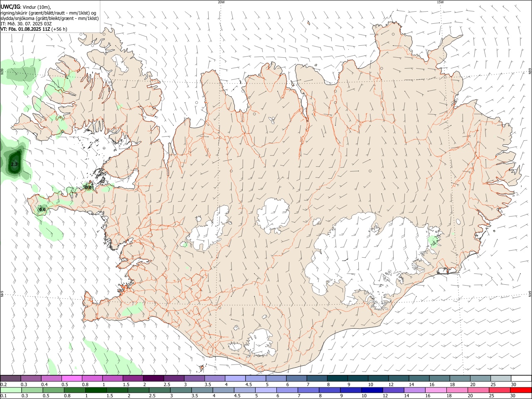Click the 15W longitude label
The height and width of the screenshot is (399, 532).
pos(440,2)
